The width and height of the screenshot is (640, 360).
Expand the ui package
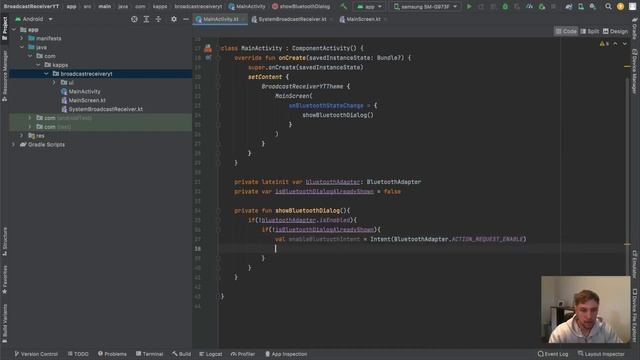54,82
